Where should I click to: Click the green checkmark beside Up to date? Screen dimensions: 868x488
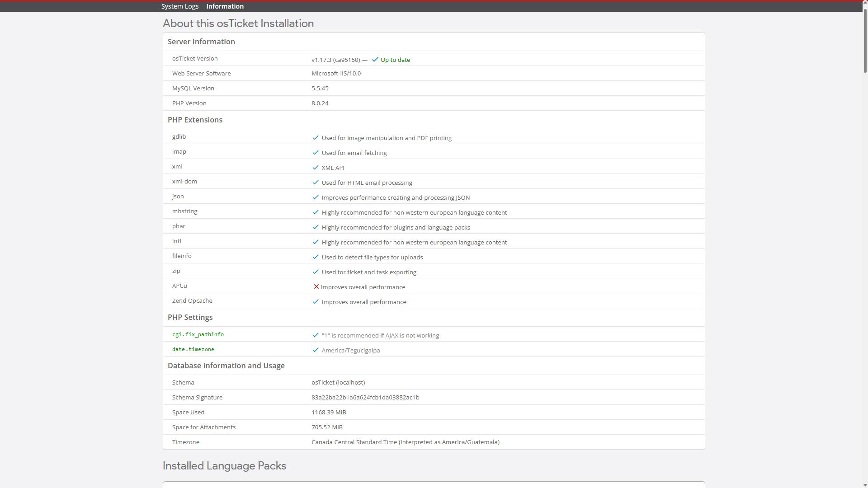(x=375, y=60)
